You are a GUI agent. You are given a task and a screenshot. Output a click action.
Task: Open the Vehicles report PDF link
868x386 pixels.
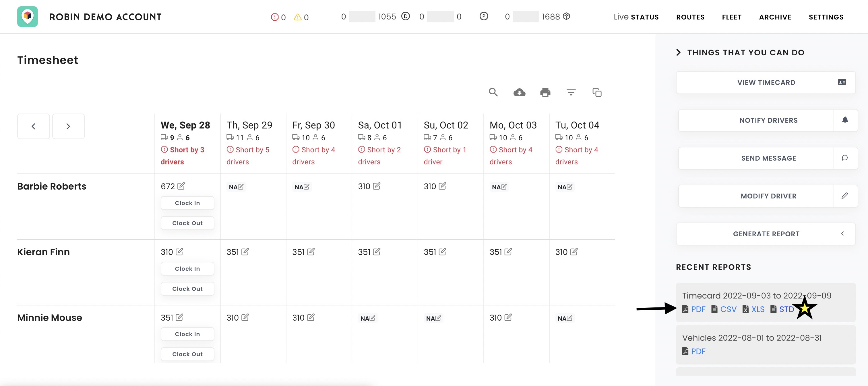tap(697, 351)
